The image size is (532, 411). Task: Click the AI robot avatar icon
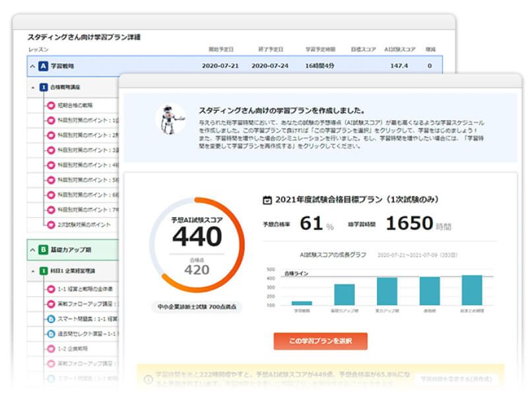170,119
